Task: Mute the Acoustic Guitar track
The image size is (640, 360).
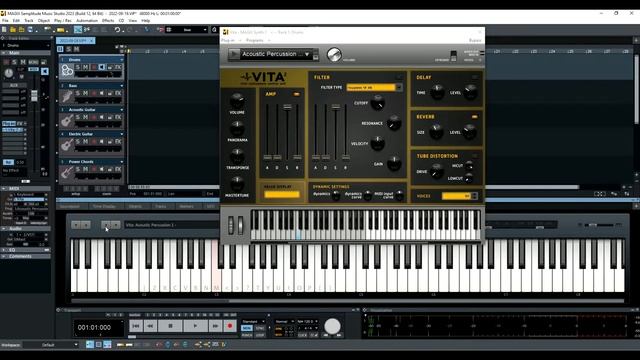Action: (86, 117)
